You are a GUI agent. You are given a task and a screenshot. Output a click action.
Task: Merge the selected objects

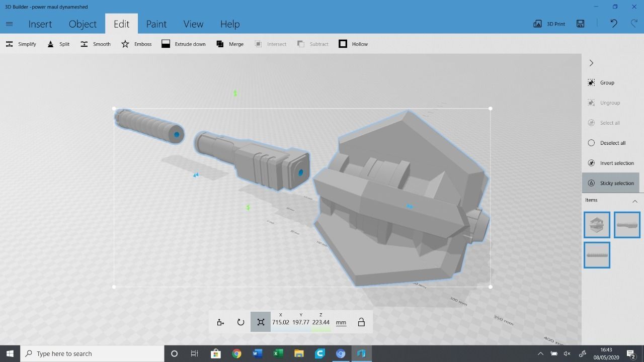click(230, 44)
